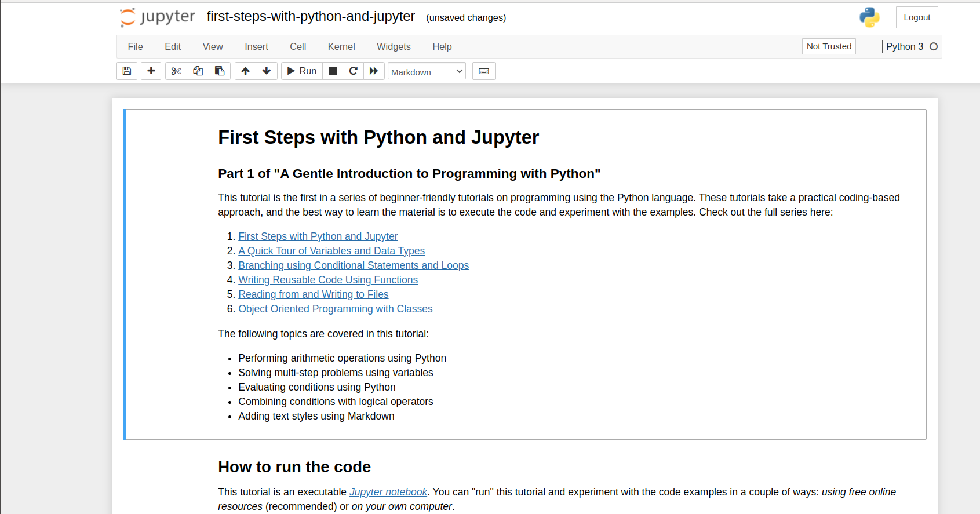Screen dimensions: 980x514
Task: Click bullet Solving multi-step problems using variables
Action: pos(336,373)
